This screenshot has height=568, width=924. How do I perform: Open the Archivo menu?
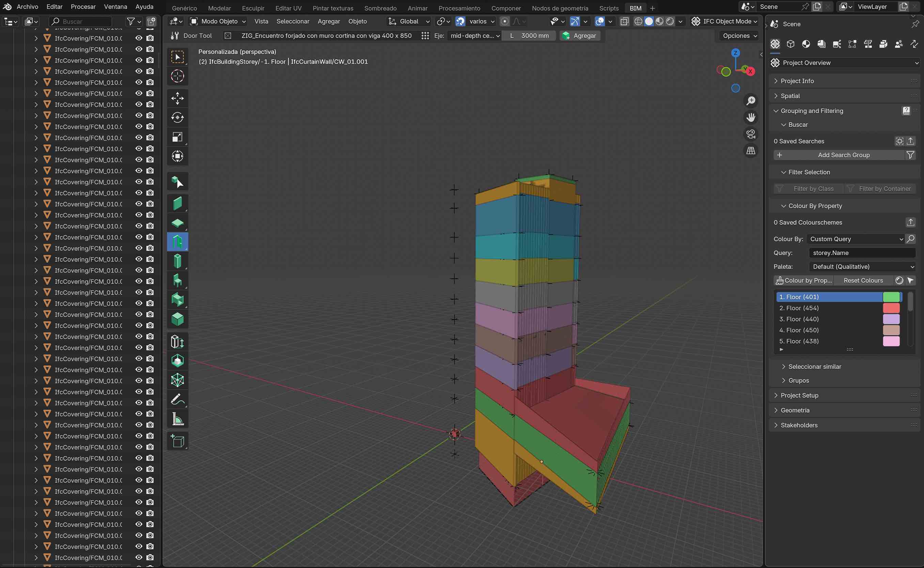coord(27,7)
